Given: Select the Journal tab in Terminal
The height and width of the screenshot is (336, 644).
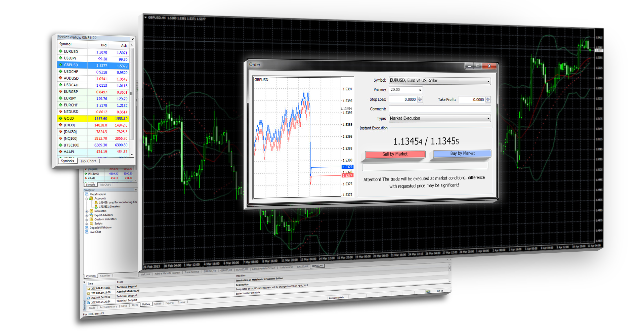Looking at the screenshot, I should (181, 302).
